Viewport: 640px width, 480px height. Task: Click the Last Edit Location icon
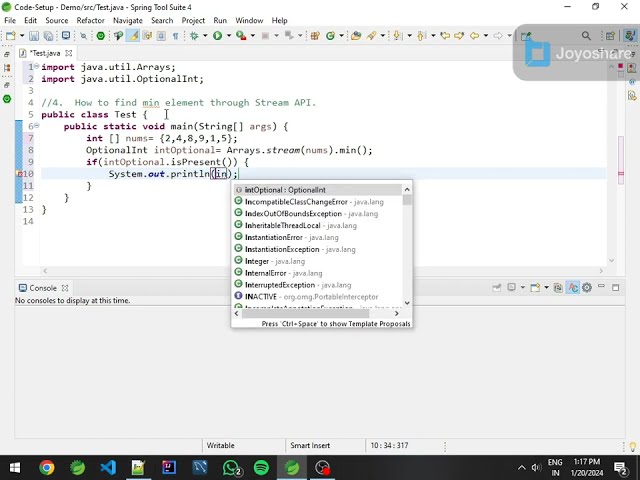[x=445, y=36]
